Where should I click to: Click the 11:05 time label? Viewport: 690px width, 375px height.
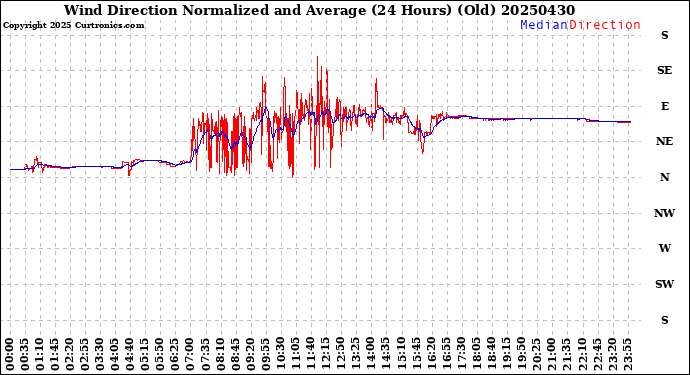coord(295,354)
